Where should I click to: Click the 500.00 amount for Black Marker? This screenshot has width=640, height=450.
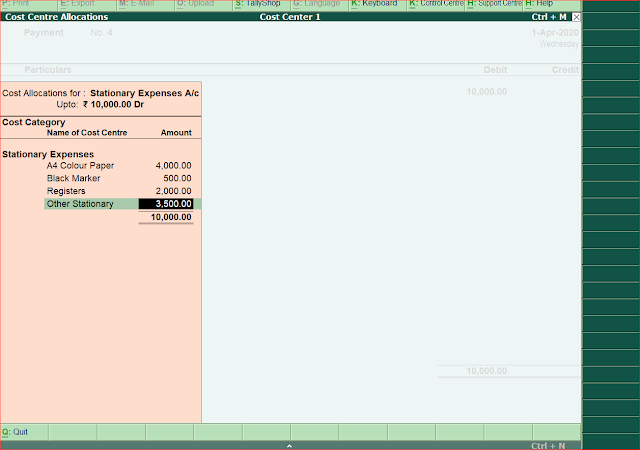pyautogui.click(x=177, y=178)
